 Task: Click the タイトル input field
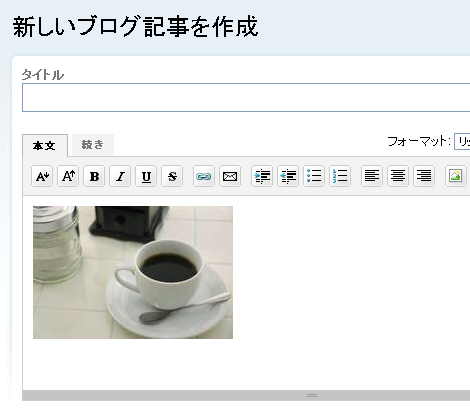click(x=246, y=98)
